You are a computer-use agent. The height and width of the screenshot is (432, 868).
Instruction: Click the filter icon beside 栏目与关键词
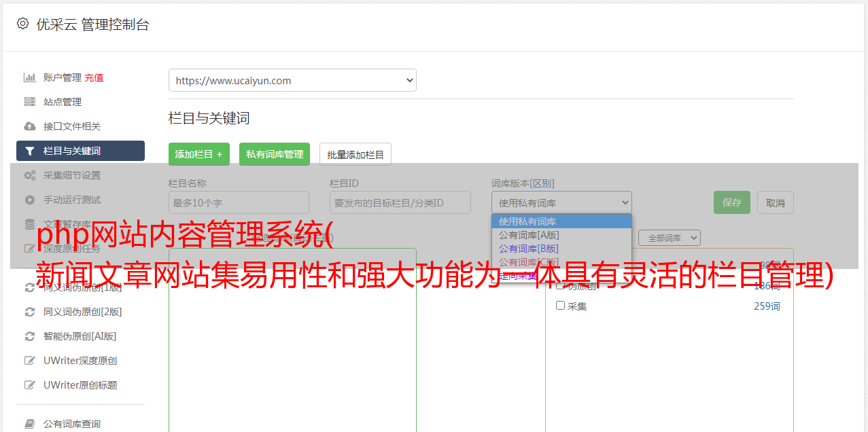point(30,151)
